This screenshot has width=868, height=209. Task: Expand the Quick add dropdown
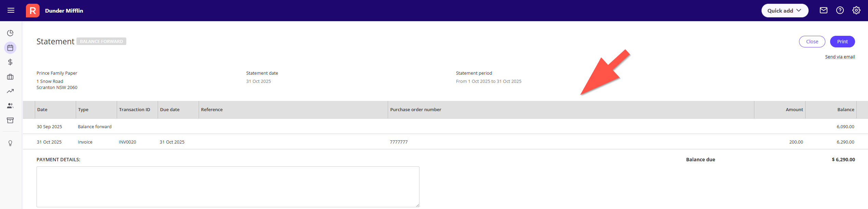pos(785,11)
